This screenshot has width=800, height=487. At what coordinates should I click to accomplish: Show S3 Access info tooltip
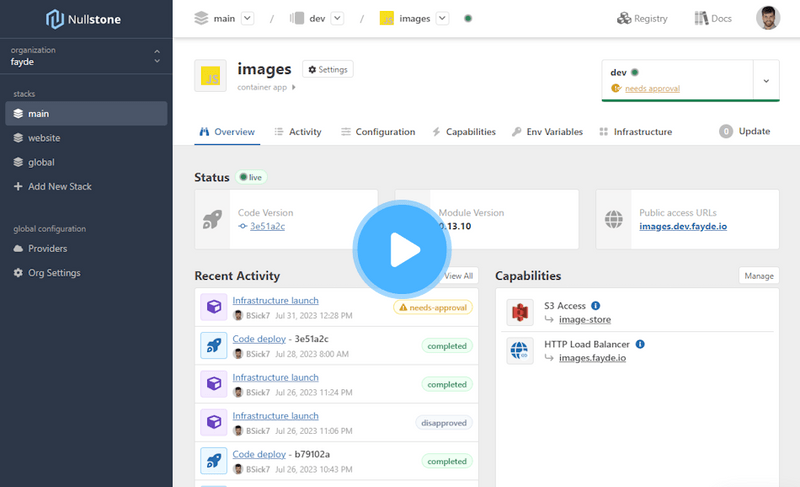coord(595,306)
